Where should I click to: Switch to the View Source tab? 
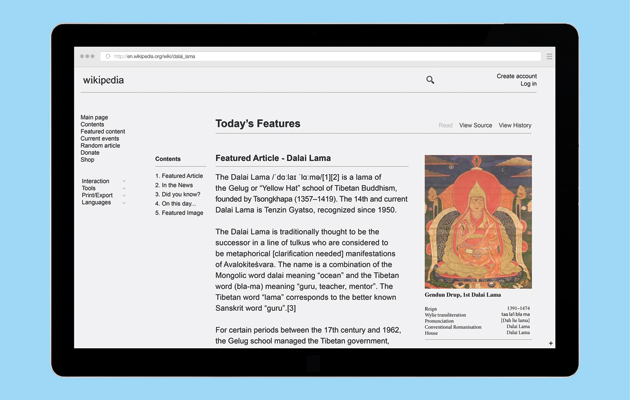pos(475,125)
